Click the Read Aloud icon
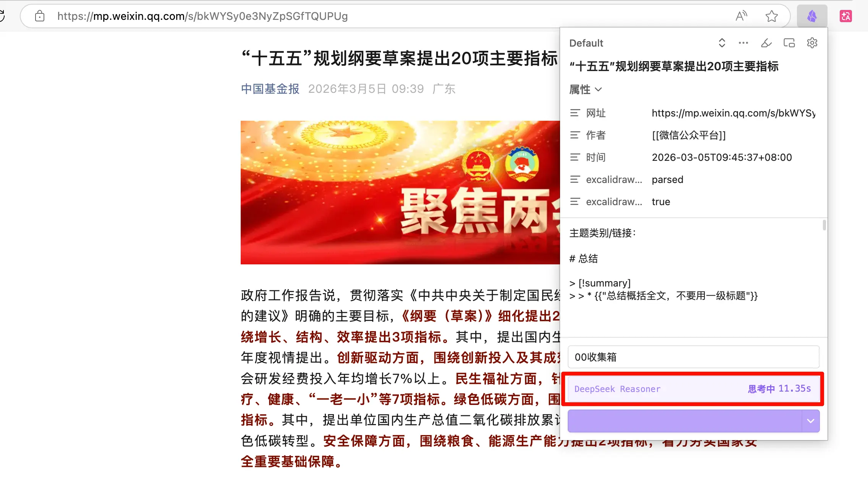Viewport: 868px width, 489px height. click(741, 16)
